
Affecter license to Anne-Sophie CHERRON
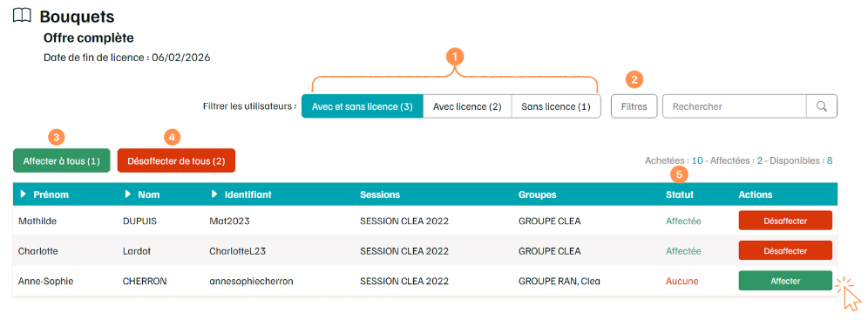(785, 281)
